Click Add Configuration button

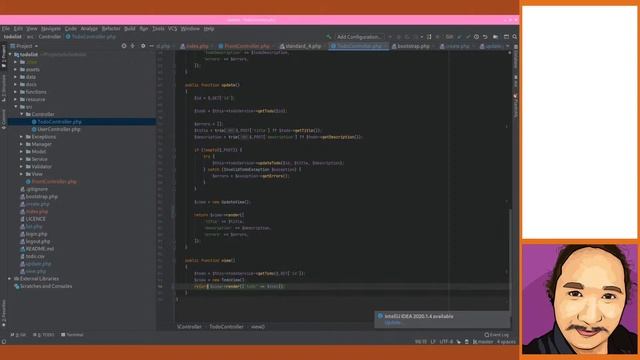tap(359, 37)
